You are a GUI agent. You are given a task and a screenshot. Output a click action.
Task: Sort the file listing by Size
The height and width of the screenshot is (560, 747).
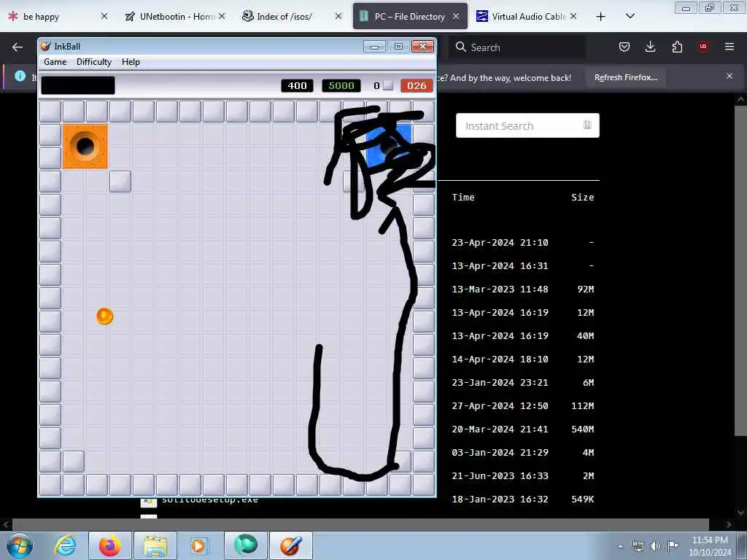point(583,197)
